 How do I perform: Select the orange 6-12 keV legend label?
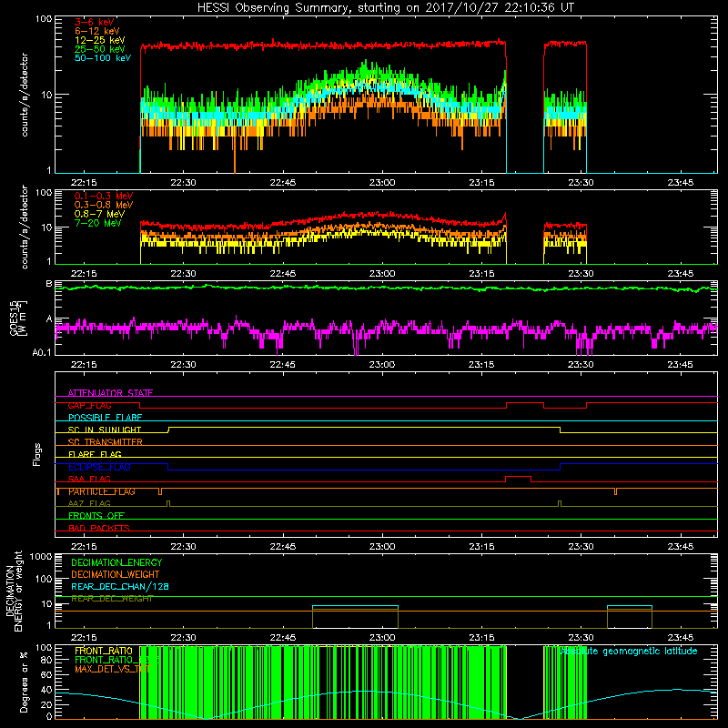coord(96,31)
